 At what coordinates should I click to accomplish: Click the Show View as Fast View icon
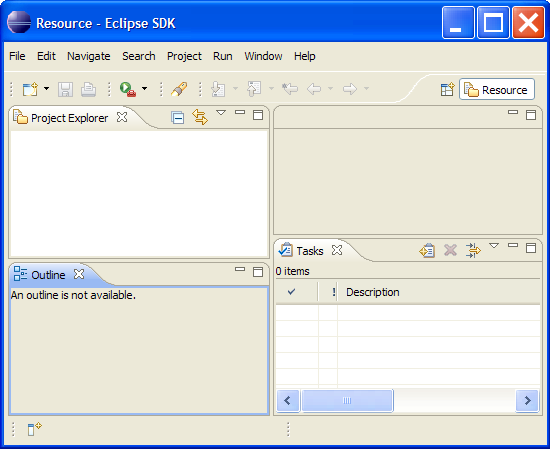tap(34, 429)
